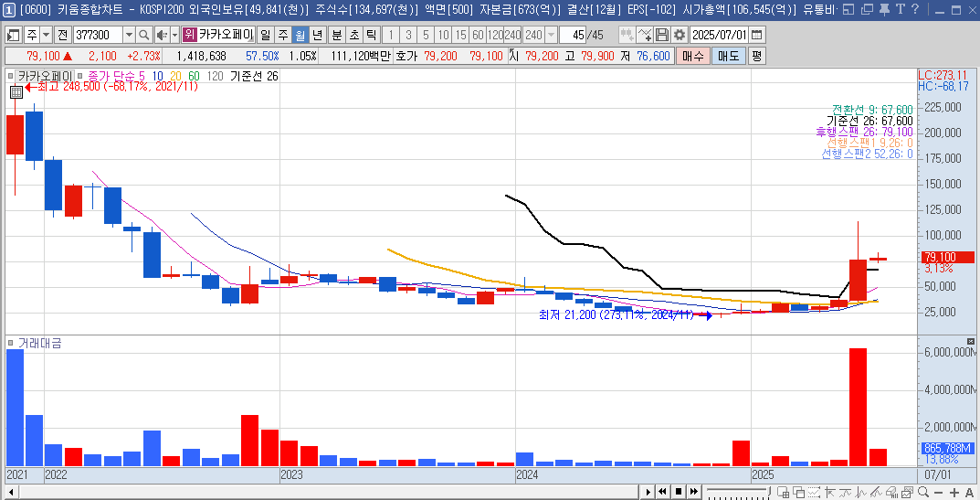Switch chart to tick (틱) period
This screenshot has height=500, width=980.
371,35
